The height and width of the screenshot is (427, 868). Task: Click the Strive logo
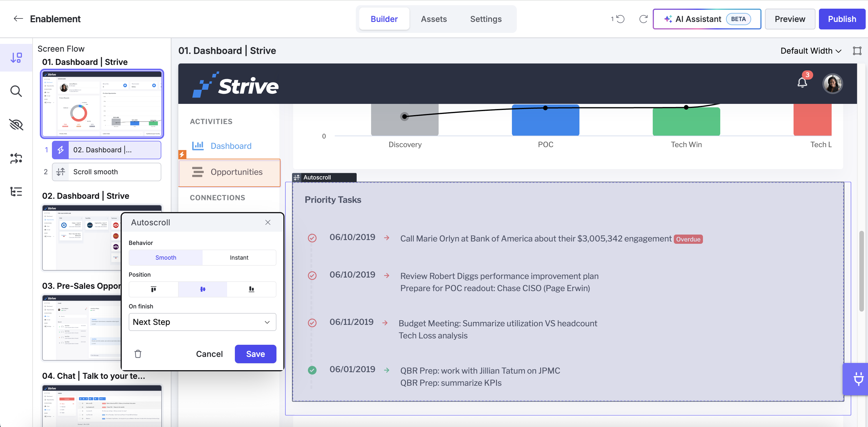[x=235, y=85]
